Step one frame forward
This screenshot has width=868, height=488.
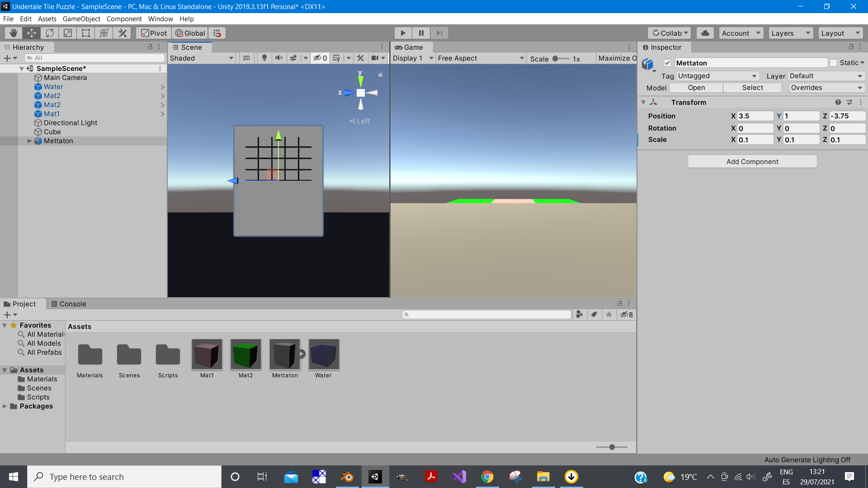(439, 33)
